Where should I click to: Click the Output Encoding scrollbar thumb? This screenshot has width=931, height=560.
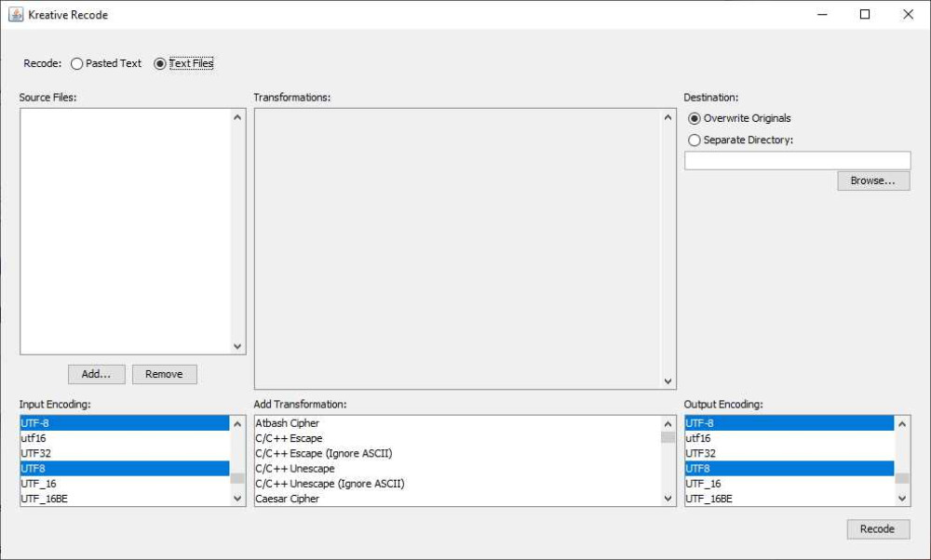click(902, 478)
